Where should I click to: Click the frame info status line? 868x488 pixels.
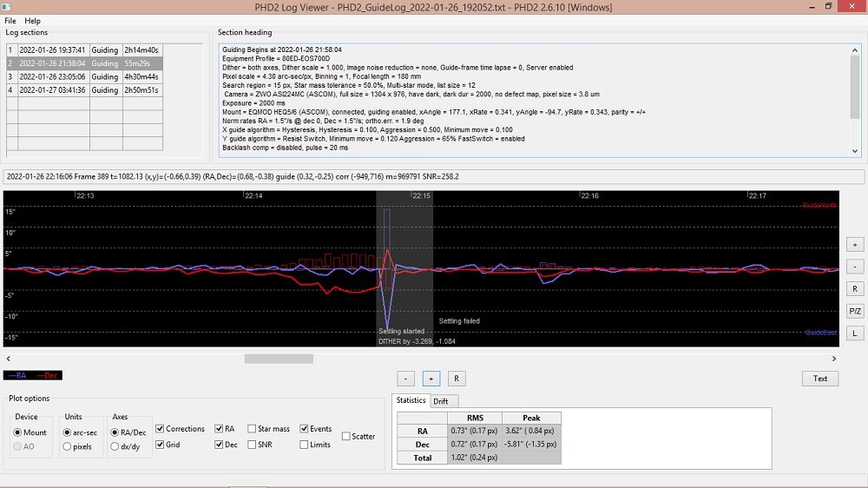tap(434, 176)
